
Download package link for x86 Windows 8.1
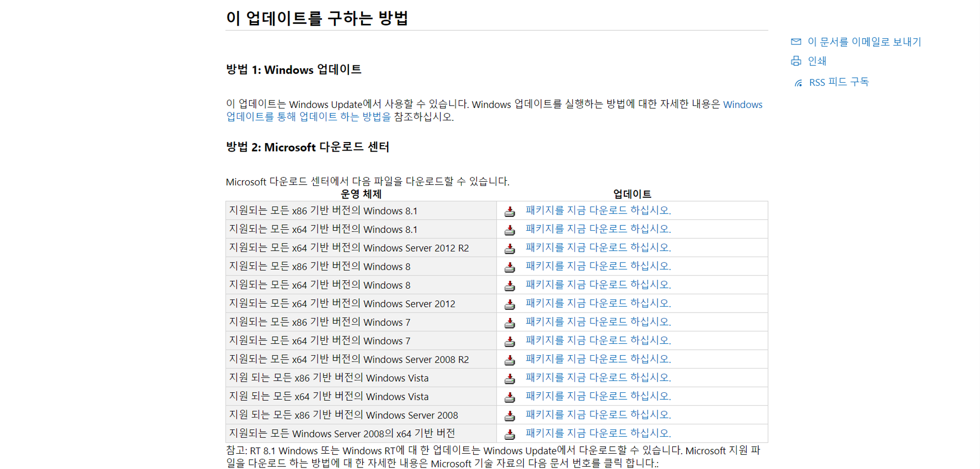point(598,210)
